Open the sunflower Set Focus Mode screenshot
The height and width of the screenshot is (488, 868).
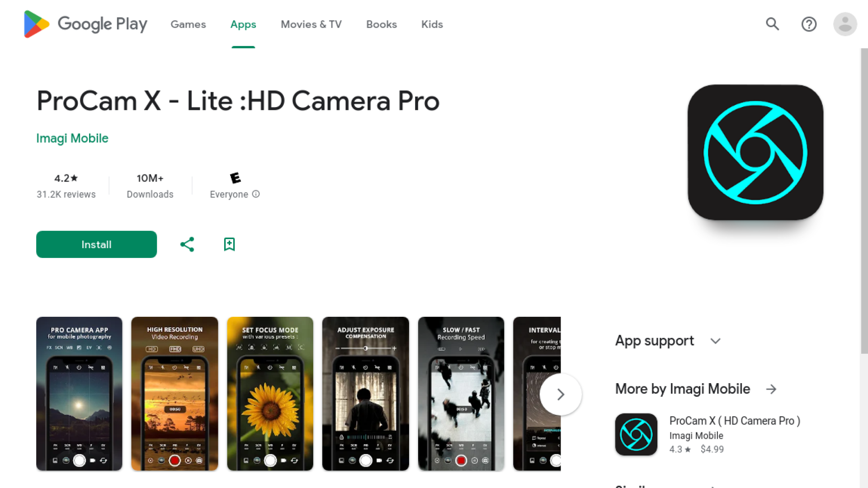click(x=270, y=394)
